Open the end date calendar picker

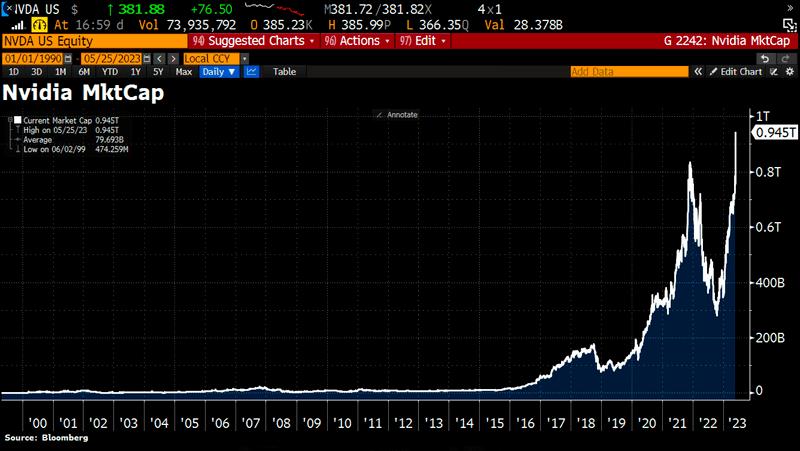[x=147, y=59]
